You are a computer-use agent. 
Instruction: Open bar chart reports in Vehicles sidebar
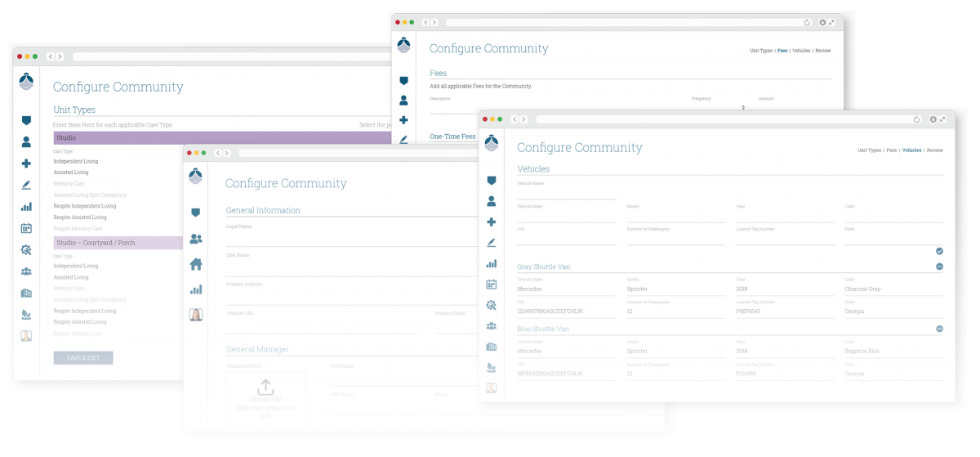point(491,264)
